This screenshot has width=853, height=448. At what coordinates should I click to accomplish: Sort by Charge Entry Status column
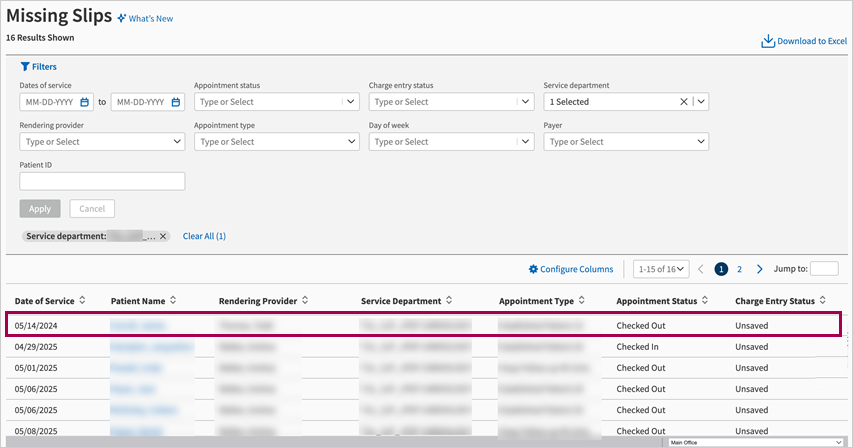823,300
